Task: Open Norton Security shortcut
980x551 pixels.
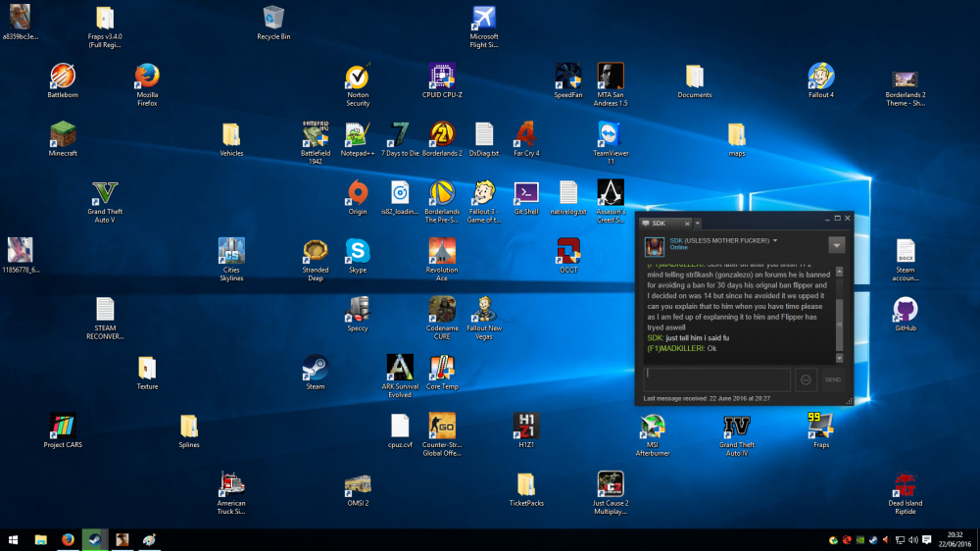Action: [358, 84]
